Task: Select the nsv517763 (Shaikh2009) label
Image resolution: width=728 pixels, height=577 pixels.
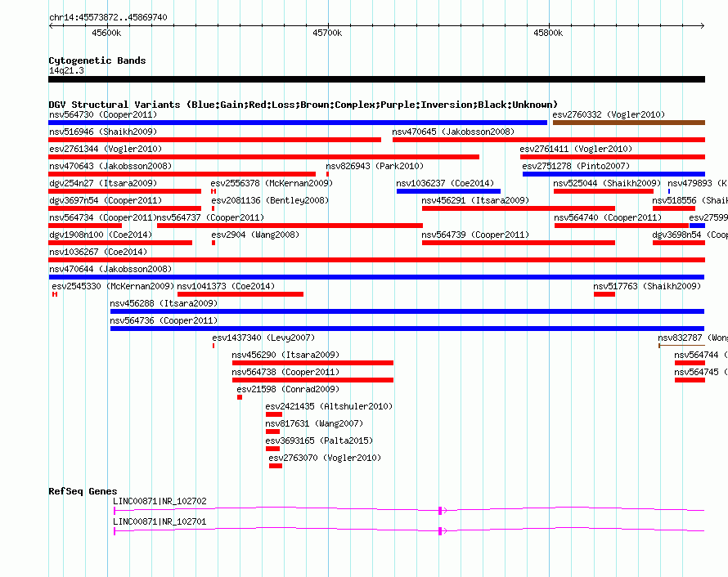Action: point(647,286)
